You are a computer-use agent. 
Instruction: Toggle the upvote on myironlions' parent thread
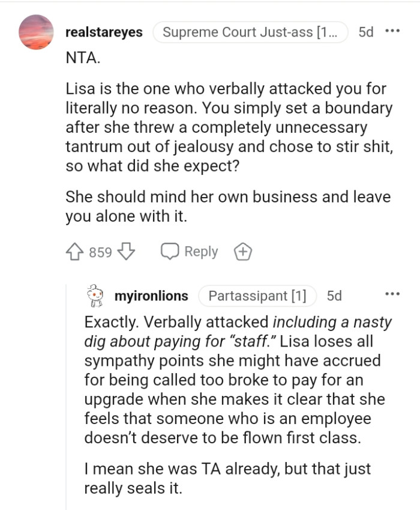[x=75, y=251]
